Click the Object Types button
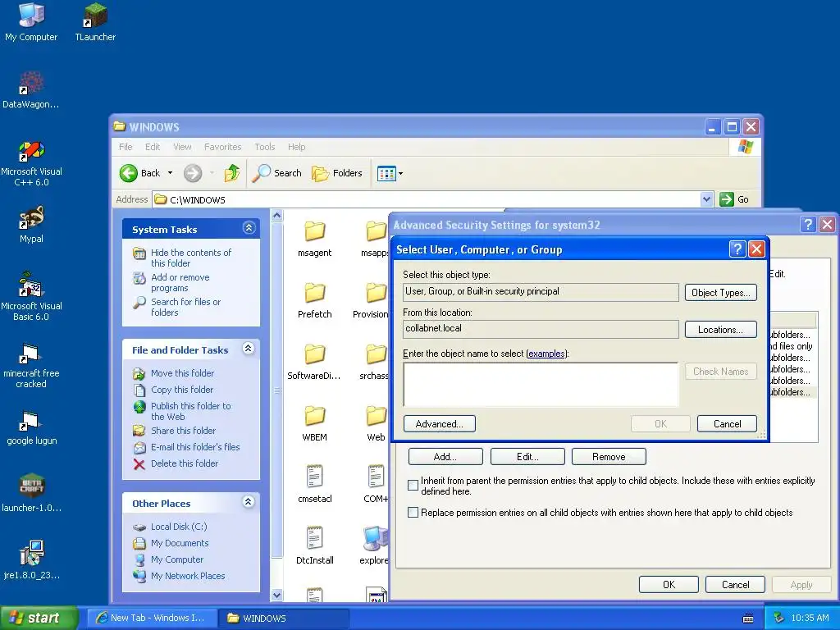 [x=720, y=293]
